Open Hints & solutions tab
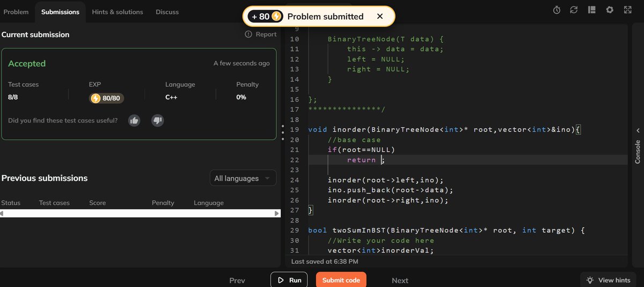 click(x=118, y=12)
